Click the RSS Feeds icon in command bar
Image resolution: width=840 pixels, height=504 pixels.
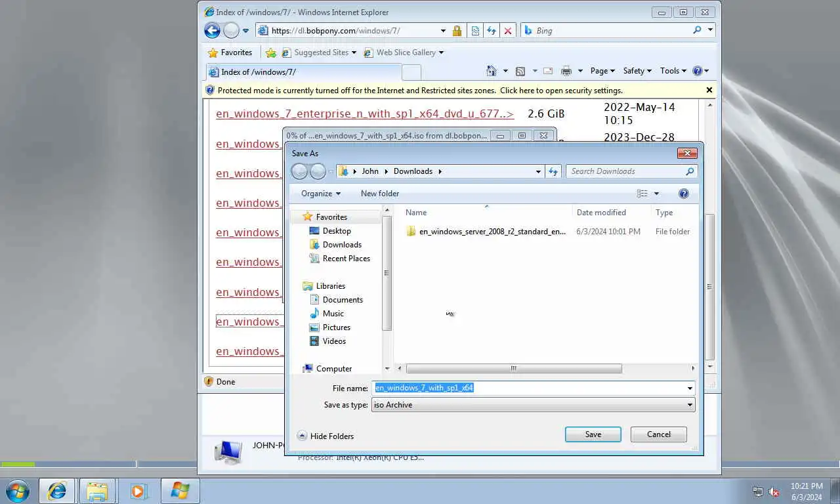click(520, 71)
